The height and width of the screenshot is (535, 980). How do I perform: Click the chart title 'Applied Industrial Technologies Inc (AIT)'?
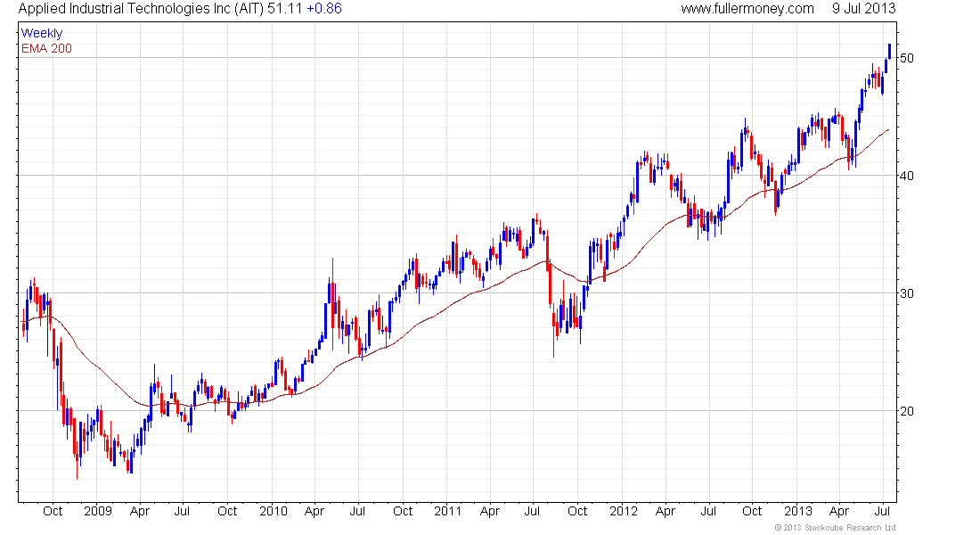(x=142, y=9)
